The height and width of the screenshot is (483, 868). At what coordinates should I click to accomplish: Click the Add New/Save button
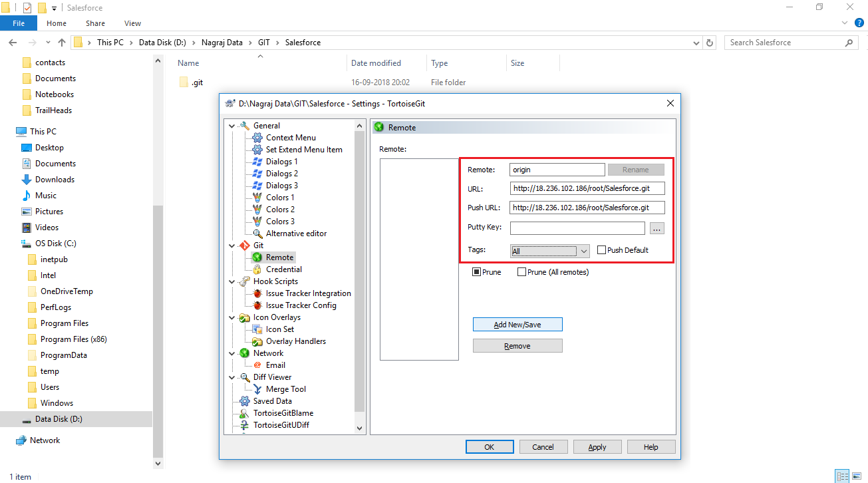[517, 325]
